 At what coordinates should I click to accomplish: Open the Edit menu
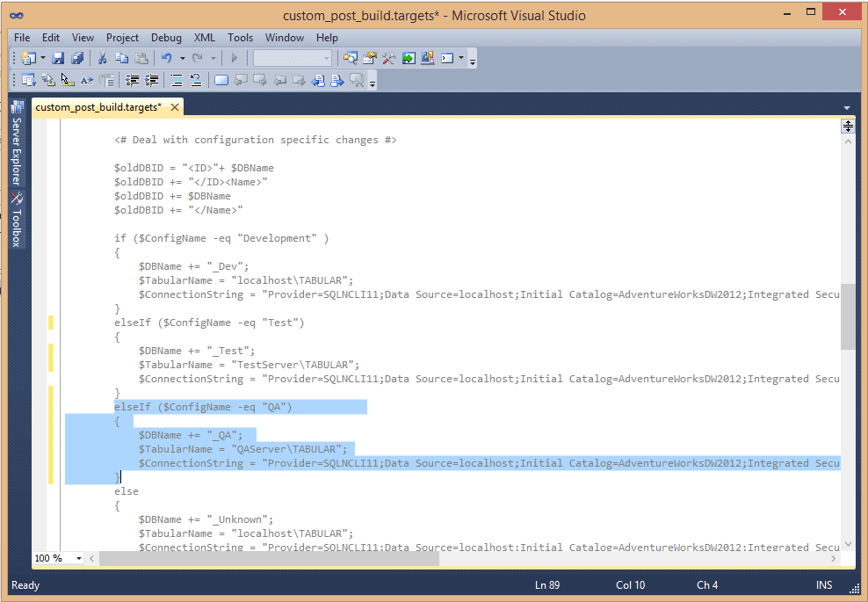[51, 38]
